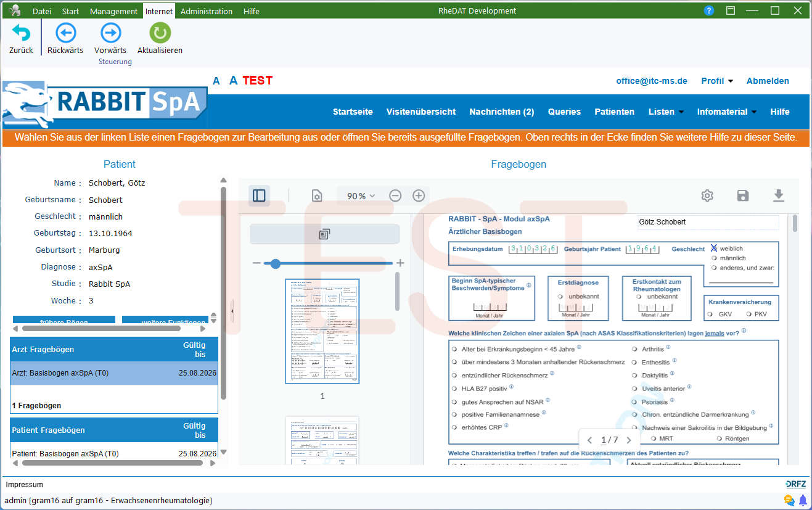Image resolution: width=812 pixels, height=510 pixels.
Task: Click the Götz Schobert name field
Action: click(x=708, y=222)
